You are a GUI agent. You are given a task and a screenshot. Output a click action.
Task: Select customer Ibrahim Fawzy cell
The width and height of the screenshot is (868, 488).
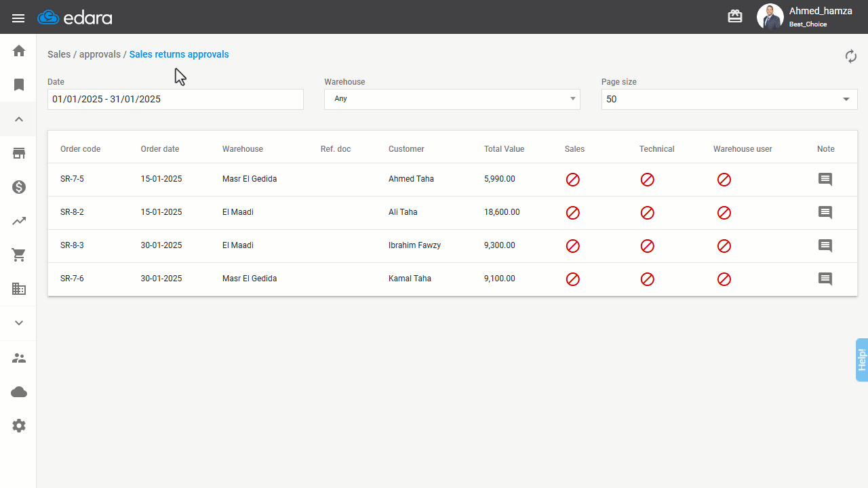(x=414, y=245)
